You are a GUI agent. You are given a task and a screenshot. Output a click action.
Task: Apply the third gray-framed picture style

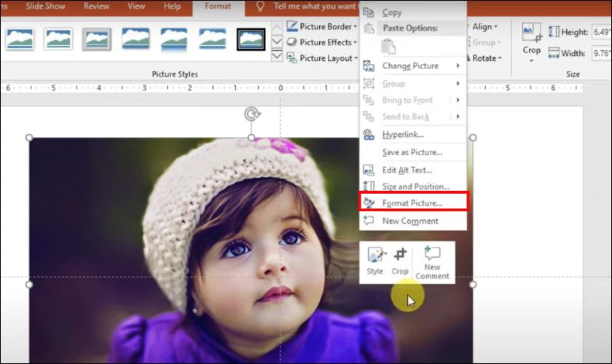click(x=97, y=39)
